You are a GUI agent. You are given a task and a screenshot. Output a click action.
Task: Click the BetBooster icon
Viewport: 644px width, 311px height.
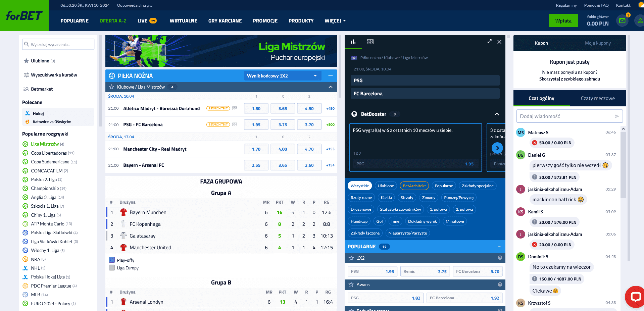coord(354,114)
